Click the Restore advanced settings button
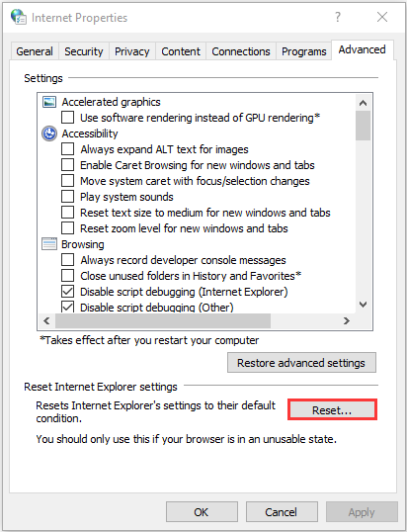Image resolution: width=407 pixels, height=532 pixels. pyautogui.click(x=301, y=363)
